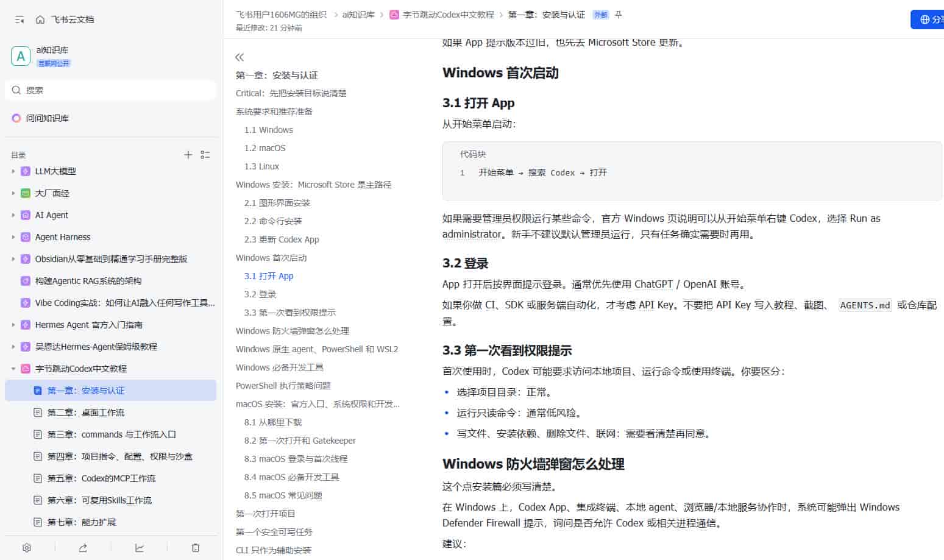Screen dimensions: 944x560
Task: Open the trash bin icon at sidebar bottom
Action: point(196,548)
